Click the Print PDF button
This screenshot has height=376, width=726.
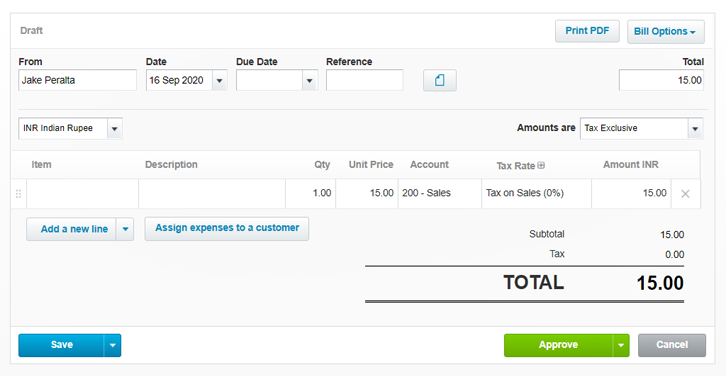tap(587, 31)
